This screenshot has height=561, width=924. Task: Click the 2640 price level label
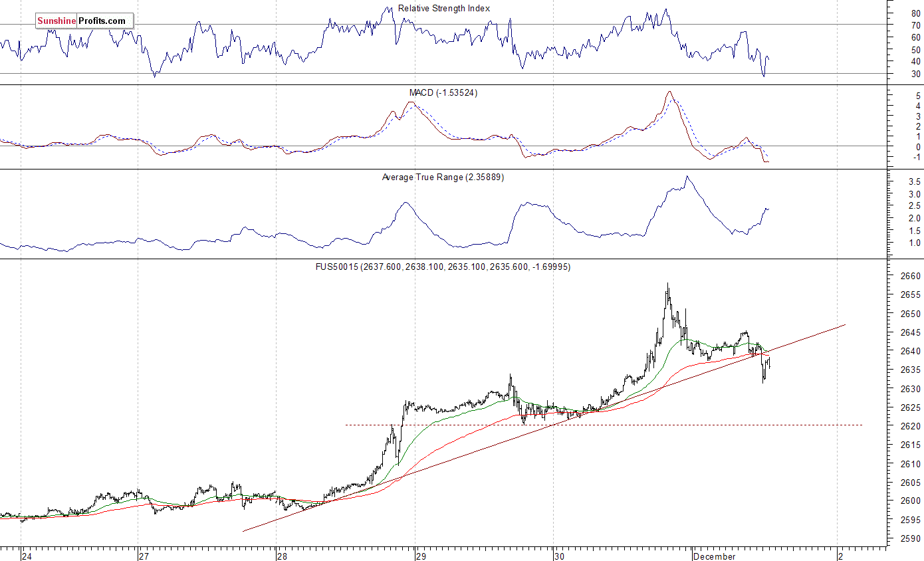tap(910, 351)
